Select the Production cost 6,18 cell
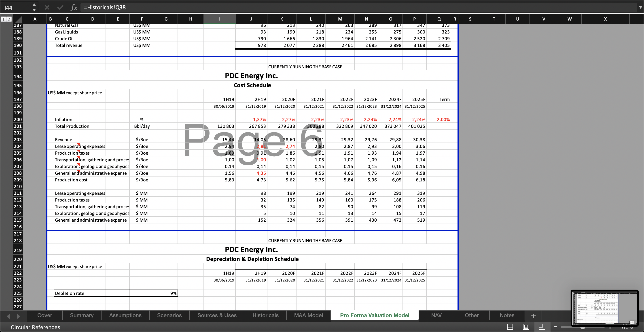The width and height of the screenshot is (644, 332). tap(415, 180)
